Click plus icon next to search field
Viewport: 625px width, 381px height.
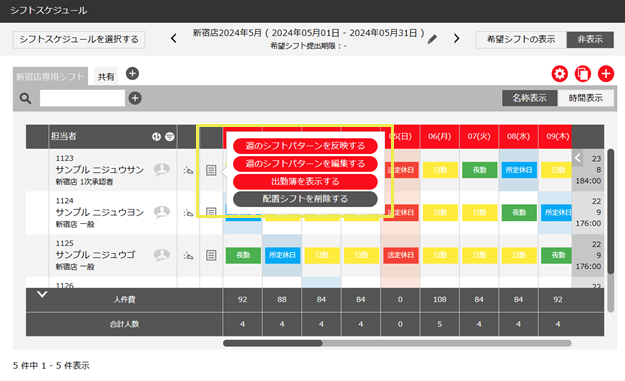[135, 98]
